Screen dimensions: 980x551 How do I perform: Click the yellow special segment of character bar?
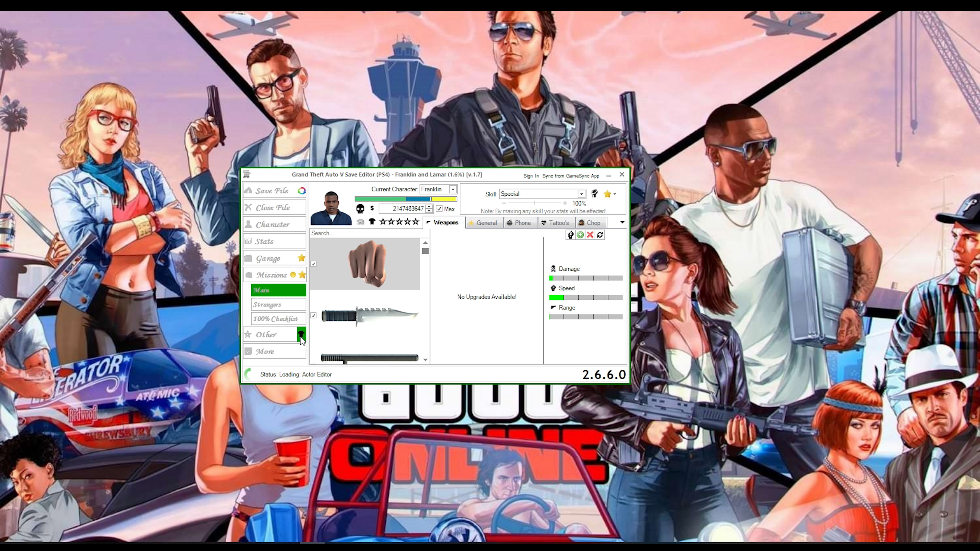click(x=444, y=199)
